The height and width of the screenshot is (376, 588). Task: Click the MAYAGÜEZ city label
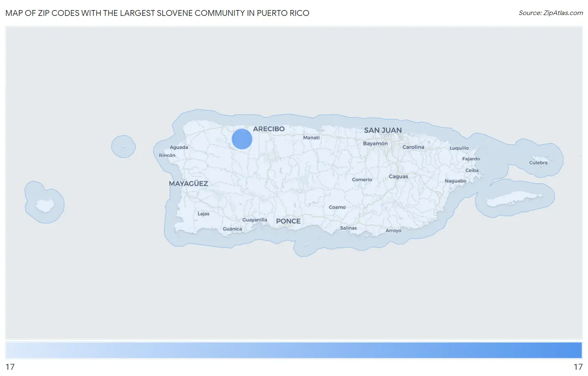pyautogui.click(x=188, y=184)
